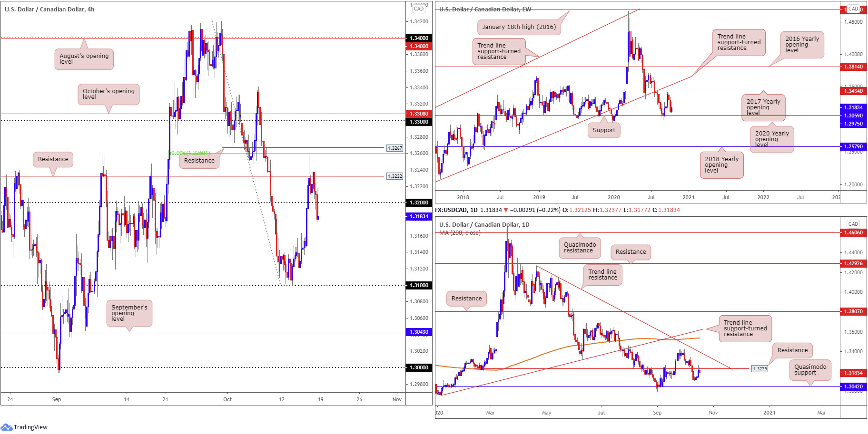Click the 1.25790 price label on weekly axis

click(x=853, y=146)
